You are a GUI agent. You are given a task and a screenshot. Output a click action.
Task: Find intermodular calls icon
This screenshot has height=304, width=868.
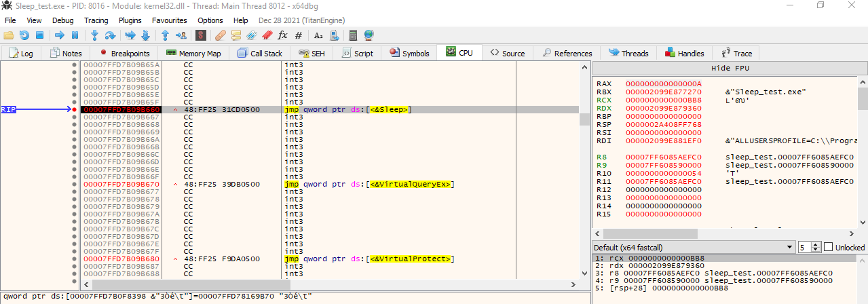click(x=333, y=35)
